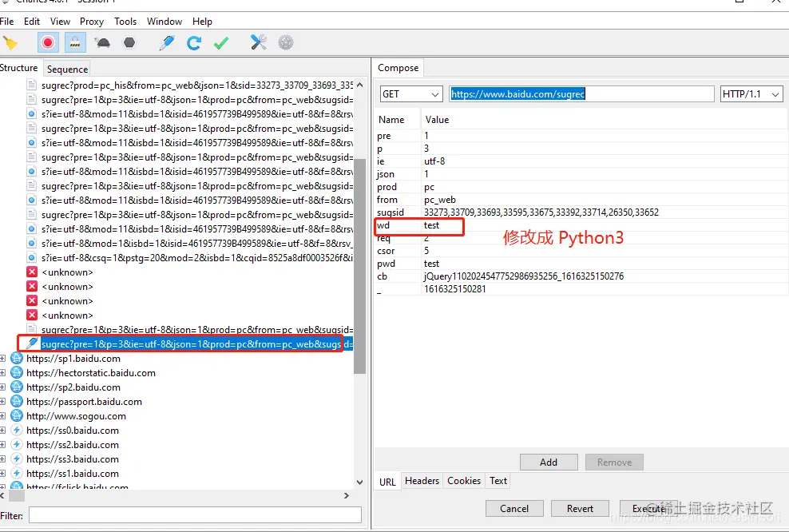Image resolution: width=789 pixels, height=532 pixels.
Task: Click lightning icon of ss1.baidu.com
Action: click(x=17, y=474)
